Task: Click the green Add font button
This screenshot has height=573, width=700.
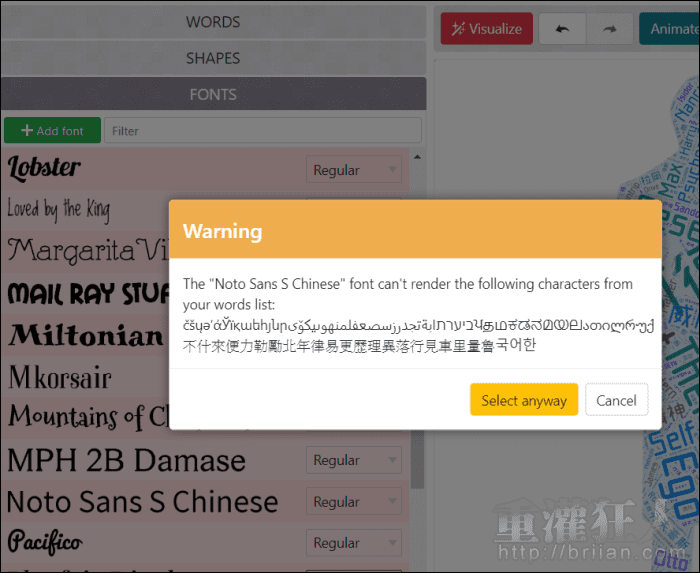Action: tap(52, 131)
